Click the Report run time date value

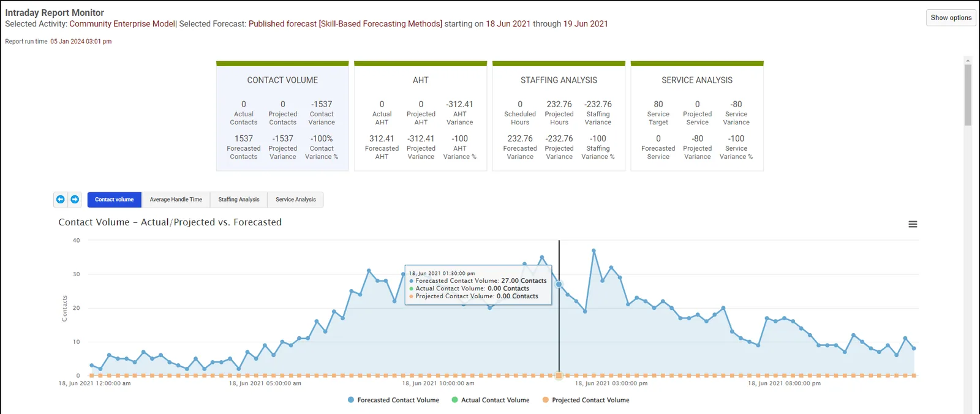click(x=81, y=42)
